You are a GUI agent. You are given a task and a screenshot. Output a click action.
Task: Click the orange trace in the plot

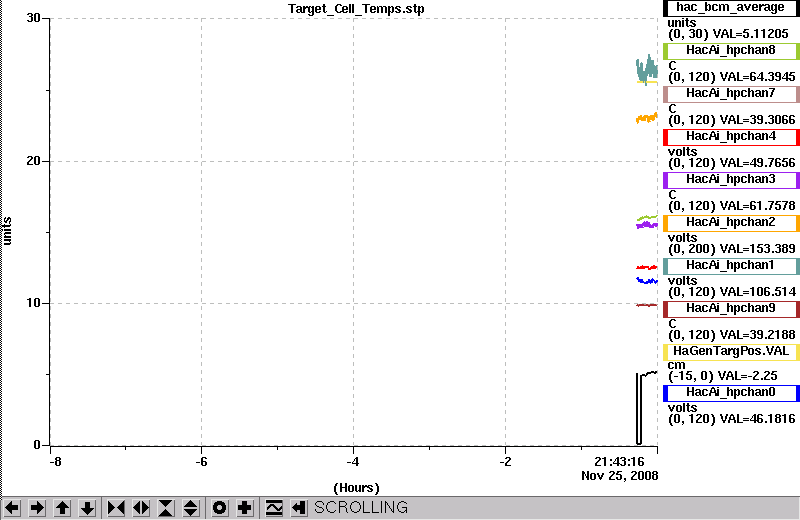pyautogui.click(x=647, y=118)
